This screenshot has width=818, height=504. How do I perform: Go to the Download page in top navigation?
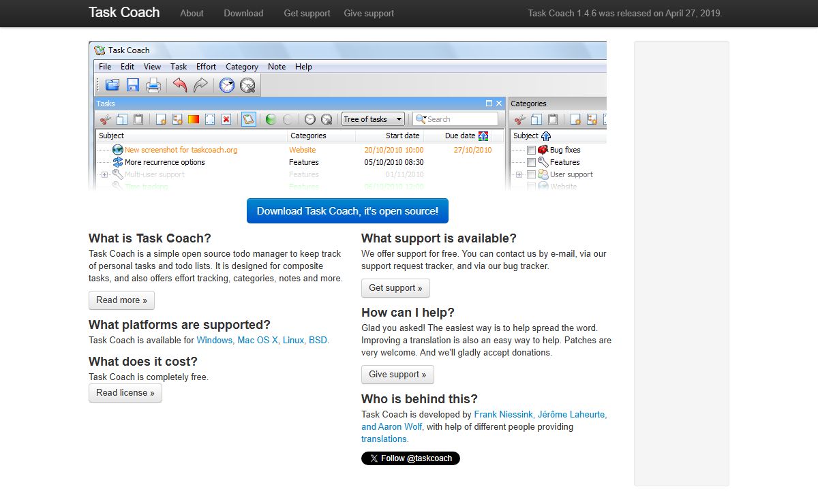tap(243, 13)
